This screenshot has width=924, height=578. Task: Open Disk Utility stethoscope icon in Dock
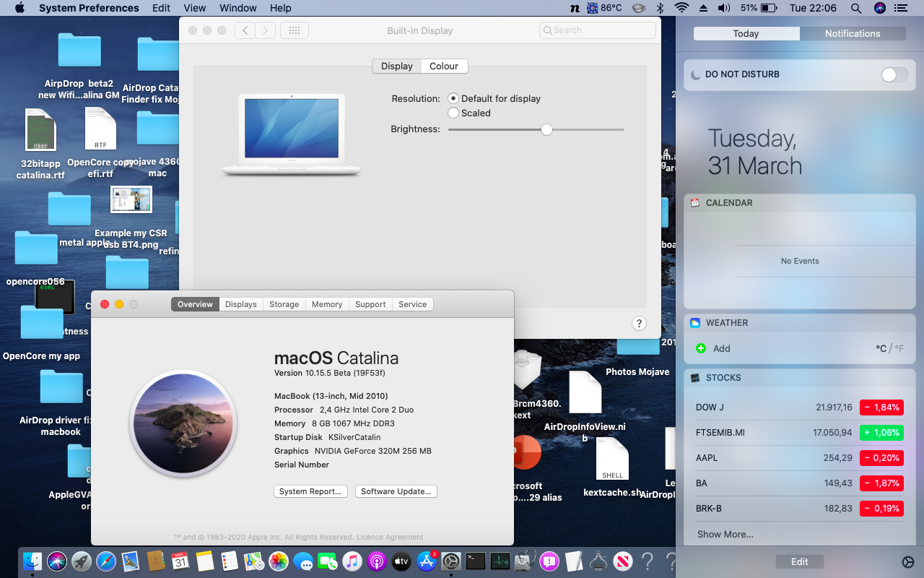[x=525, y=561]
